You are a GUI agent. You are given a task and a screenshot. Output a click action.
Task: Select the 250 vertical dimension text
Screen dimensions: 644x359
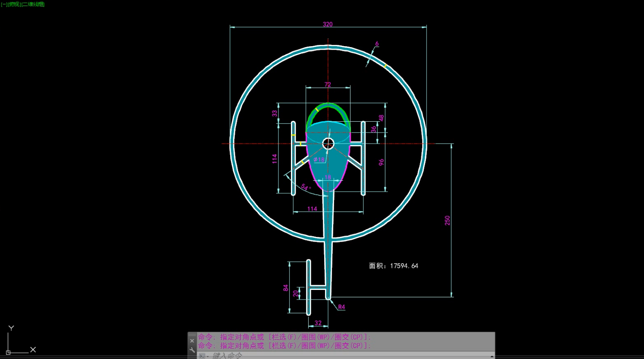point(447,220)
